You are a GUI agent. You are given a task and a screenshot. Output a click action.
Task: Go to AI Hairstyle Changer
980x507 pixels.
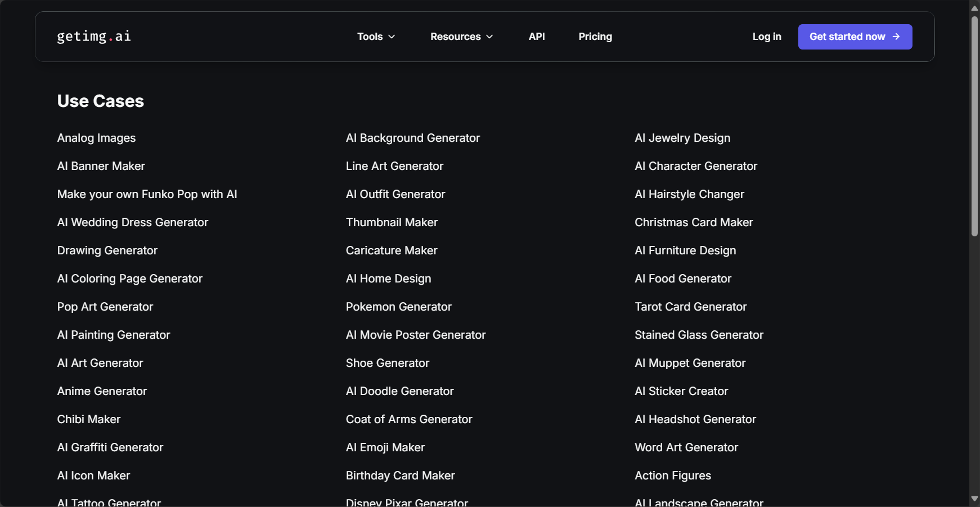coord(689,194)
